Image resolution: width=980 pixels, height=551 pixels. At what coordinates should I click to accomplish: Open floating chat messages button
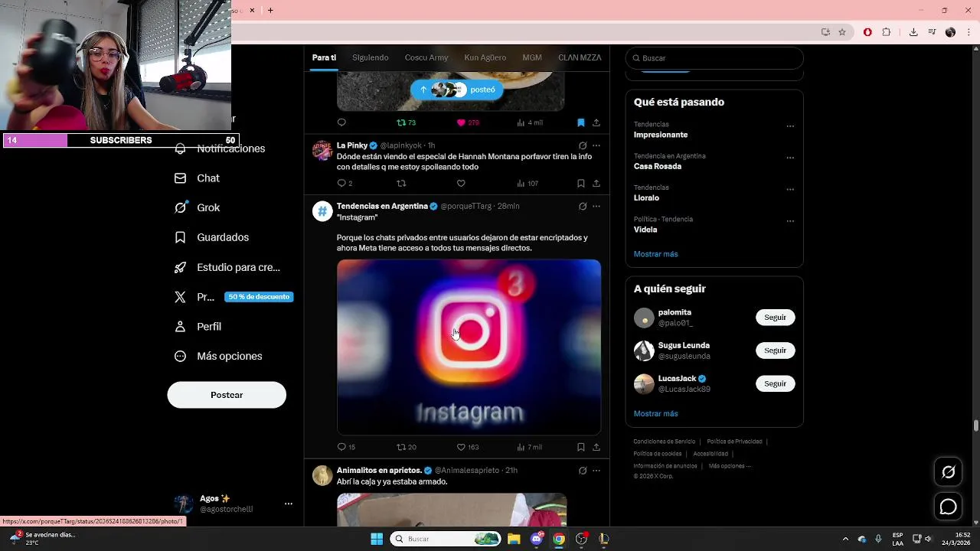point(948,507)
